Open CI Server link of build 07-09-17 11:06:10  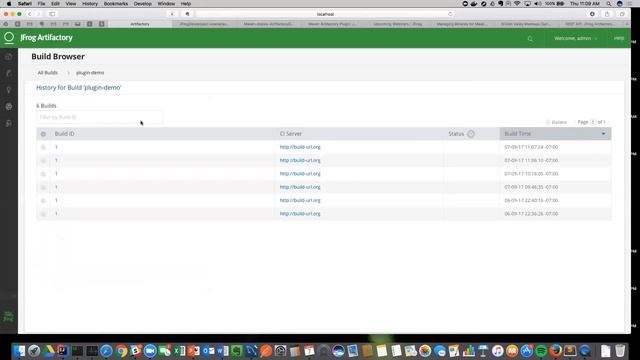click(300, 160)
